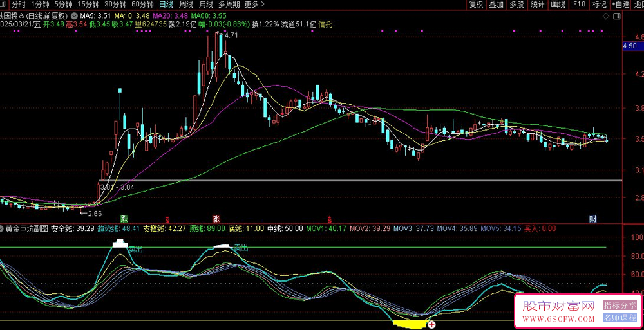Click the 安全线: 39.29 value
Screen dimensions: 644x330
73,228
